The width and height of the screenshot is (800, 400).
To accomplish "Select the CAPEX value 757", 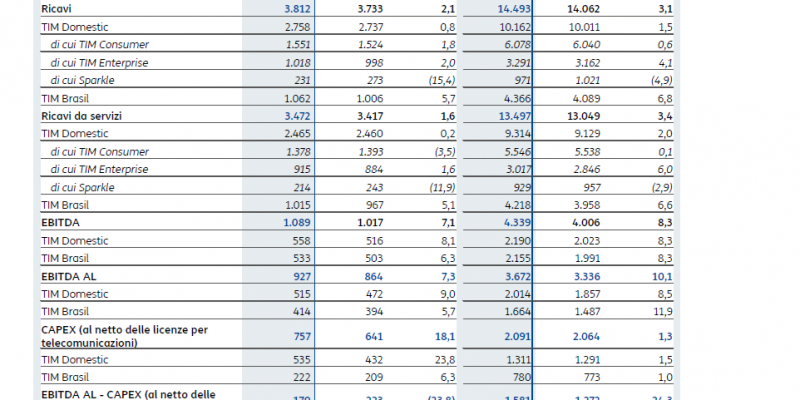I will pyautogui.click(x=302, y=337).
